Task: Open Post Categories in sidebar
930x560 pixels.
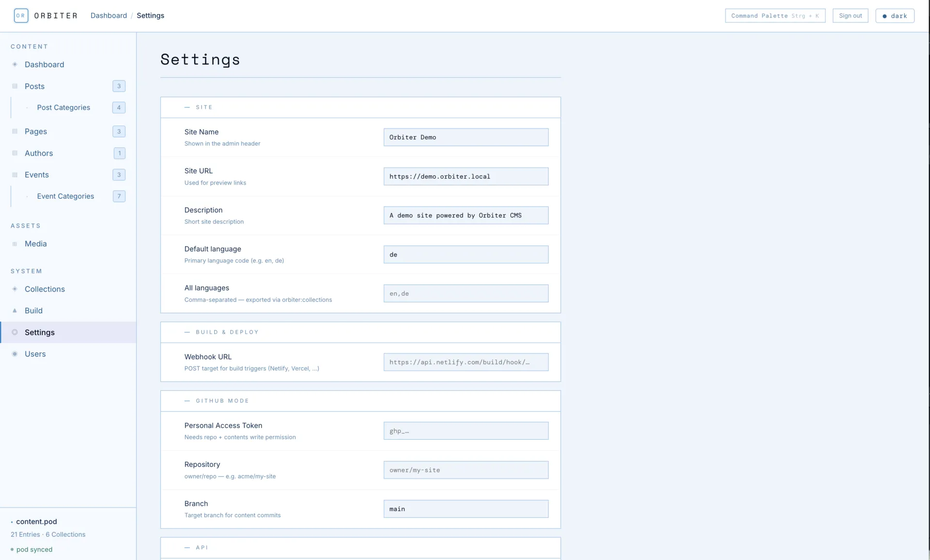Action: point(63,108)
